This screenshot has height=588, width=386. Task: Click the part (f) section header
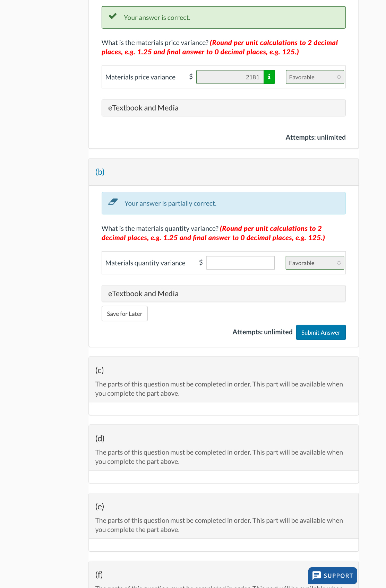click(99, 574)
